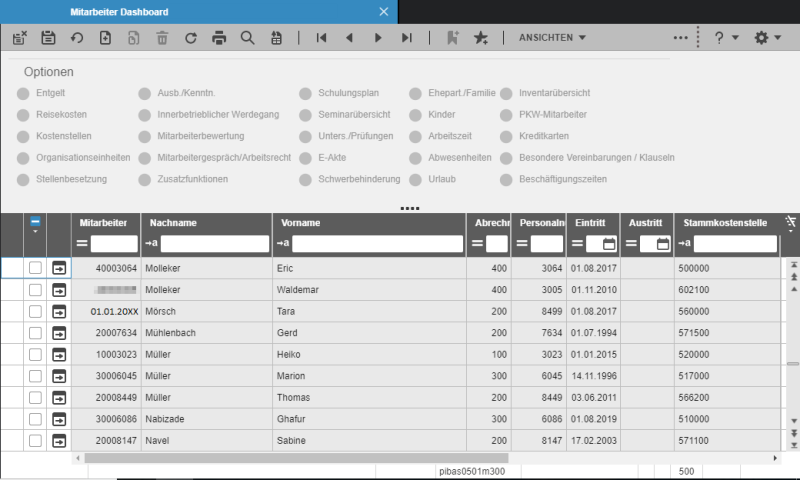
Task: Click the undo arrow toolbar icon
Action: (77, 38)
